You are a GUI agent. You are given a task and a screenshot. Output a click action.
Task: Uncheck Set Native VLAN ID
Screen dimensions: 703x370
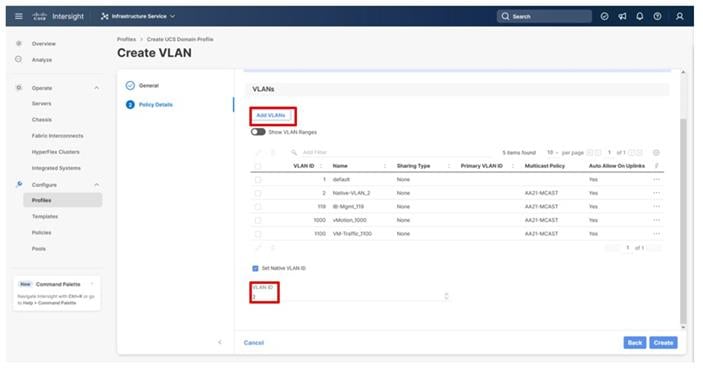[x=256, y=268]
